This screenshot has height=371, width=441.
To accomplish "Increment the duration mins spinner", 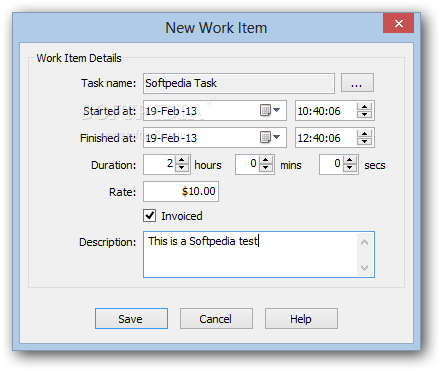I will click(266, 161).
